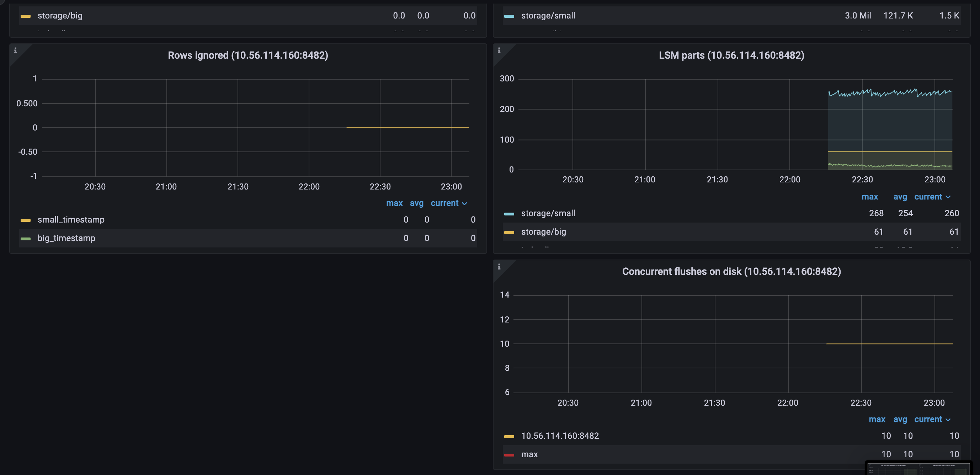Toggle storage/small series in LSM parts legend
The height and width of the screenshot is (475, 980).
pyautogui.click(x=548, y=213)
